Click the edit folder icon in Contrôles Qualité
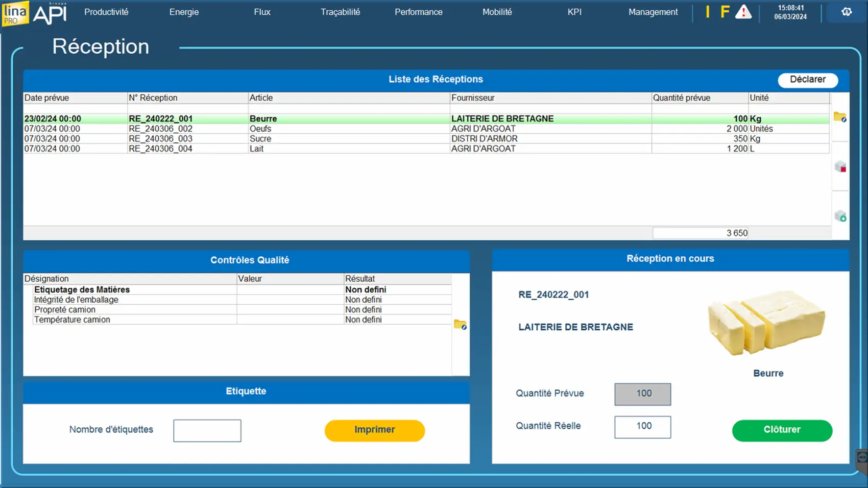This screenshot has width=868, height=488. (460, 325)
